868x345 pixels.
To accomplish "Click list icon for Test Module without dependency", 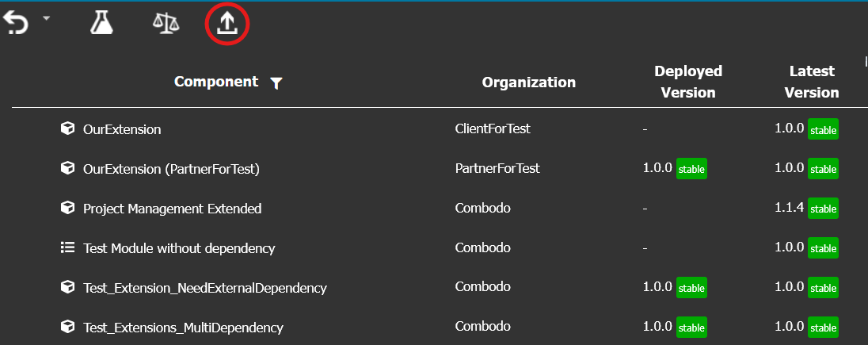I will (67, 248).
